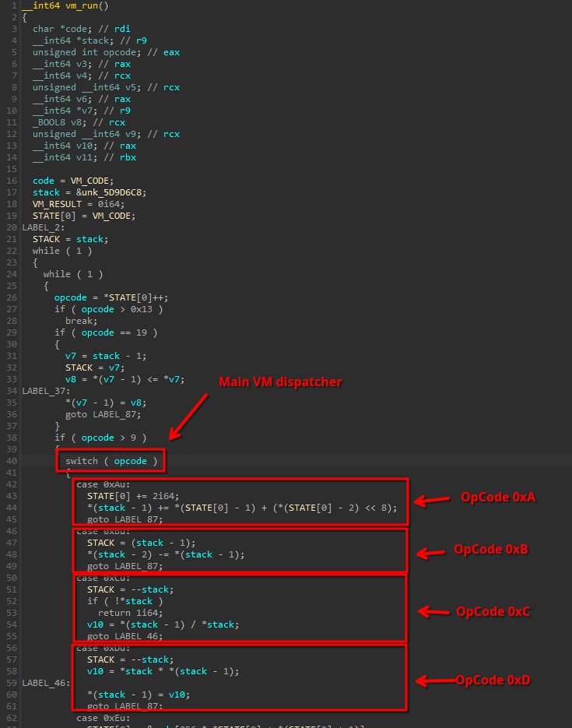Select the condition "if ( opcode == 19 )"
Viewport: 572px width, 728px height.
point(107,332)
